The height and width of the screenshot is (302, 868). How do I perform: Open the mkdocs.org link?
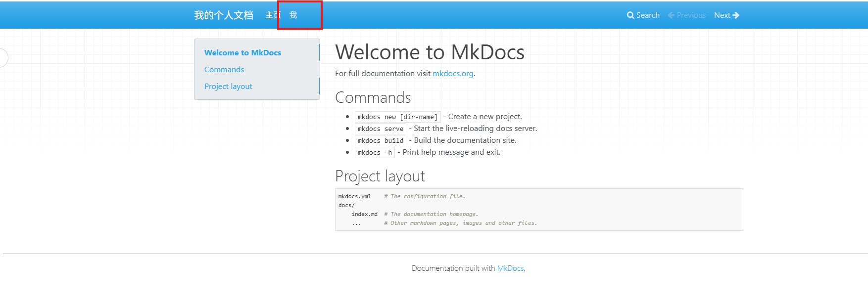coord(453,74)
